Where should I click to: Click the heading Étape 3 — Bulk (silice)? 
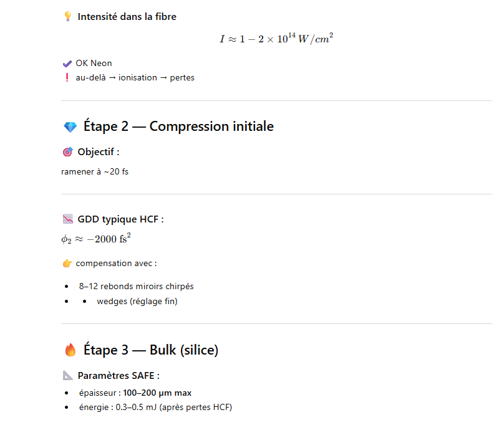151,350
